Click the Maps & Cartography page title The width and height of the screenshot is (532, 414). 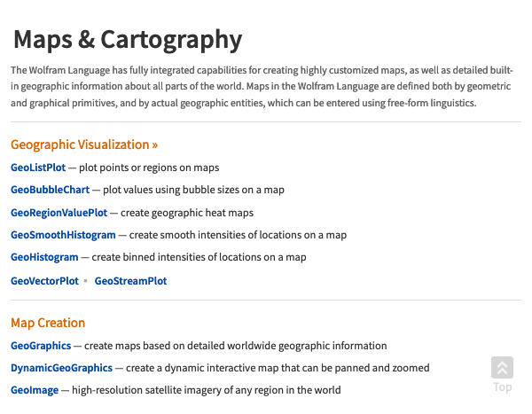[x=128, y=41]
